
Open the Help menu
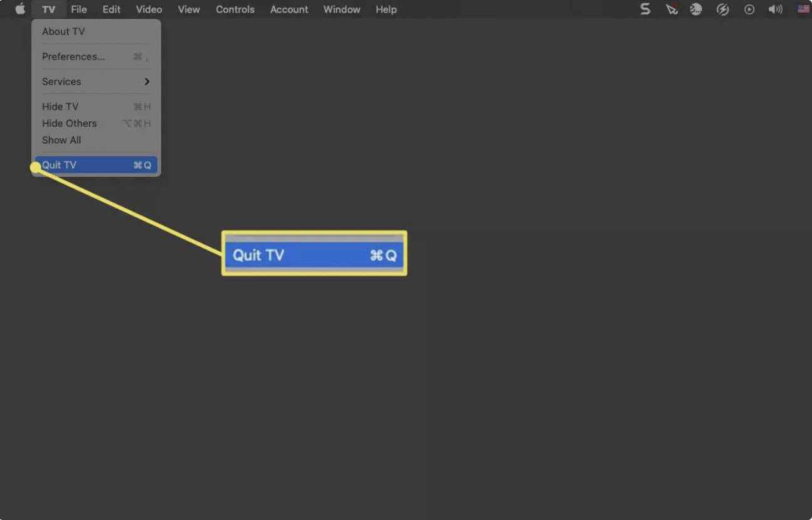point(386,9)
